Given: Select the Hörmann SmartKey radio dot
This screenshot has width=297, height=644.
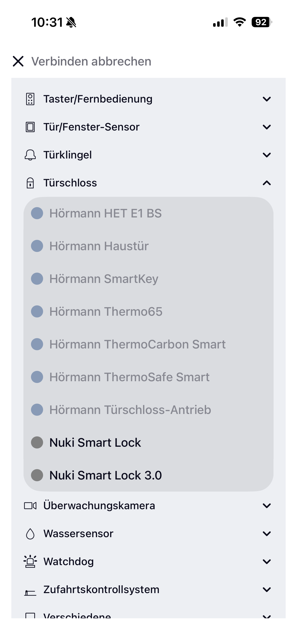Looking at the screenshot, I should tap(37, 279).
